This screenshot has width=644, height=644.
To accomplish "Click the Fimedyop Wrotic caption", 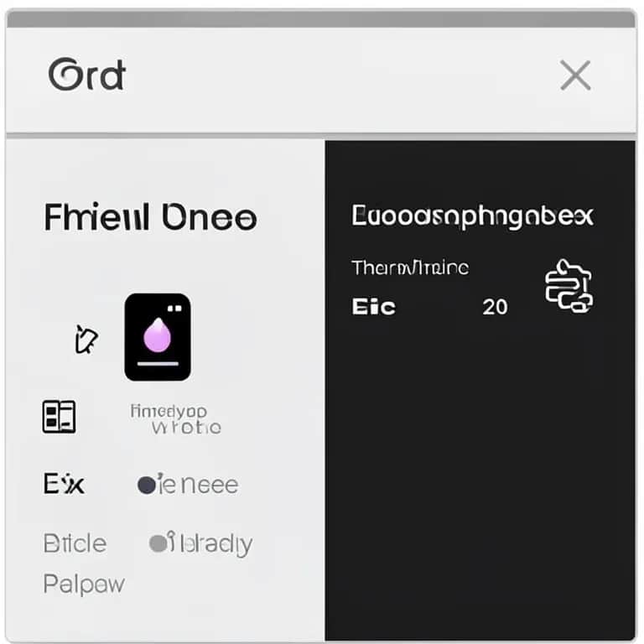I will click(176, 419).
